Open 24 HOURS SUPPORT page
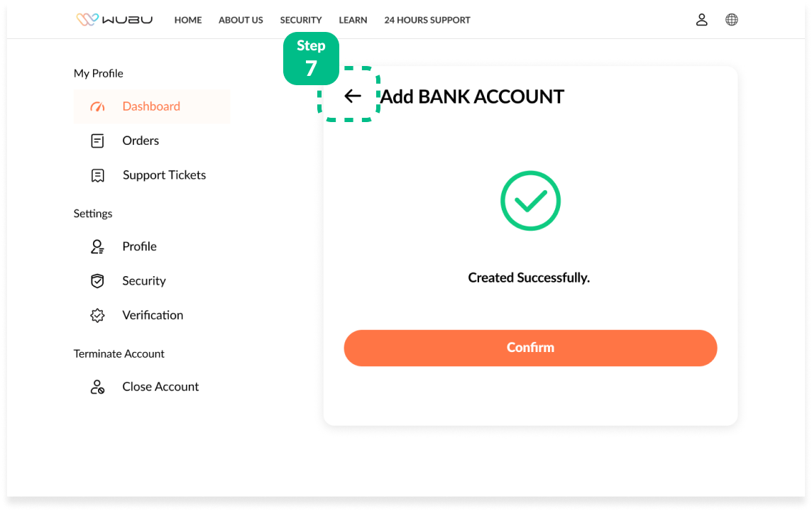The height and width of the screenshot is (511, 812). click(x=427, y=20)
